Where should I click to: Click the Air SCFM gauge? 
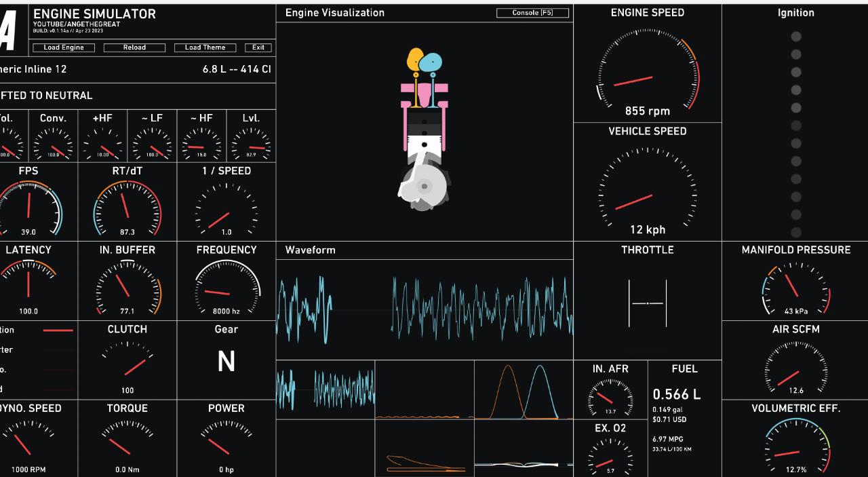coord(796,368)
